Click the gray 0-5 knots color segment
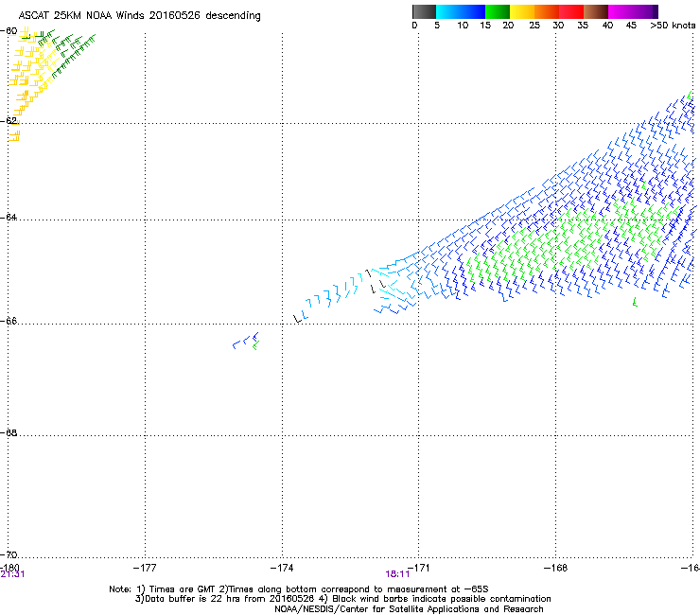This screenshot has height=615, width=700. pos(424,11)
